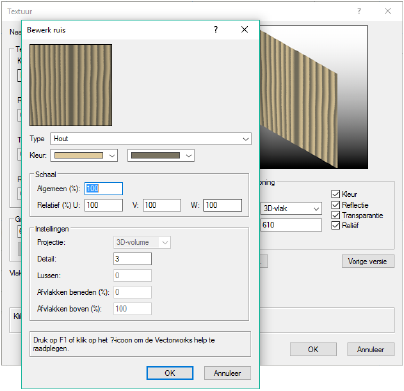The height and width of the screenshot is (391, 404).
Task: Click the Relatief U field
Action: tap(103, 205)
